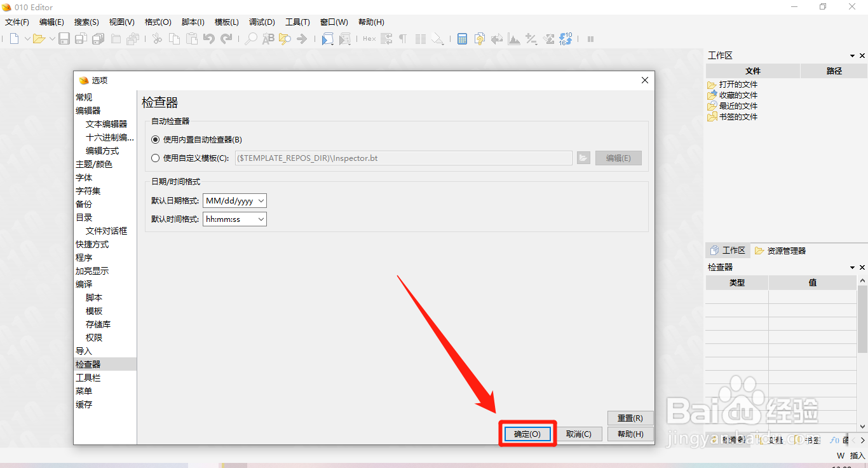Click the Run Script toolbar icon

pos(327,39)
